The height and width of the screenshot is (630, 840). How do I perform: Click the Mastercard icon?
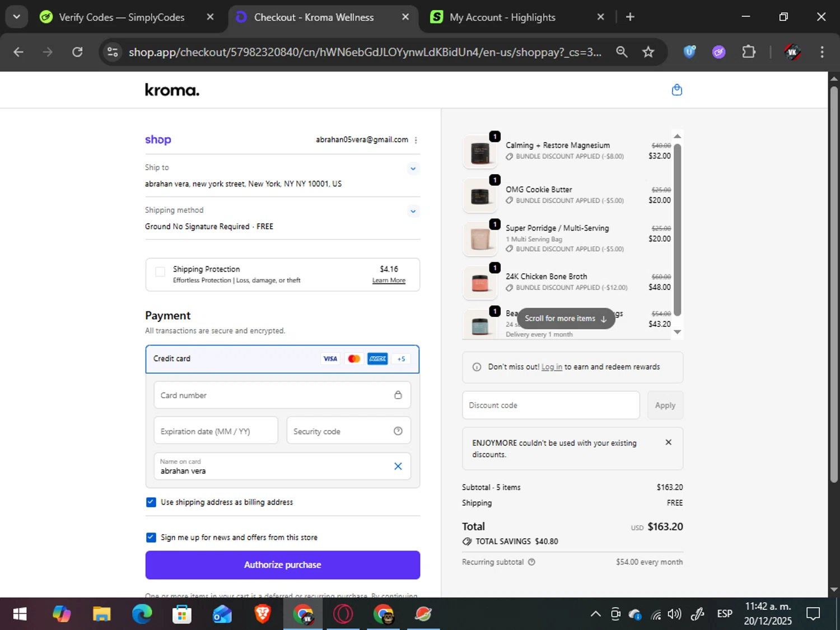click(x=354, y=359)
